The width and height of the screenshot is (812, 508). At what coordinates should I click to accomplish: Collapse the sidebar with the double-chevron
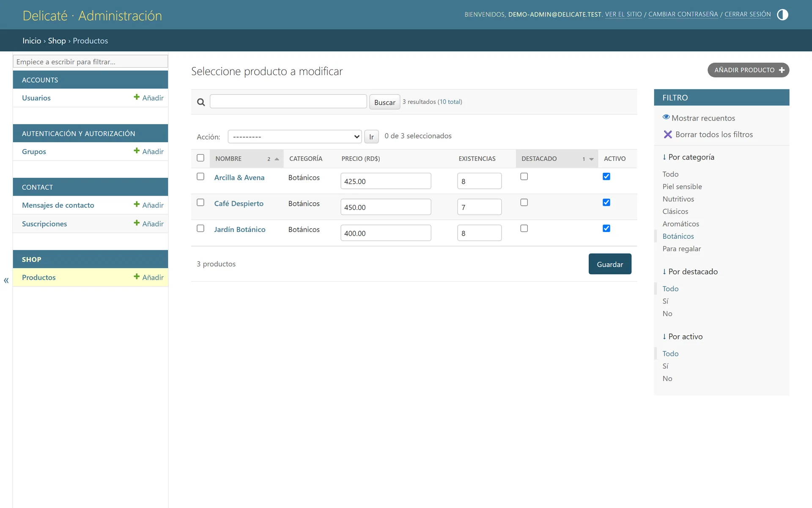[x=6, y=280]
